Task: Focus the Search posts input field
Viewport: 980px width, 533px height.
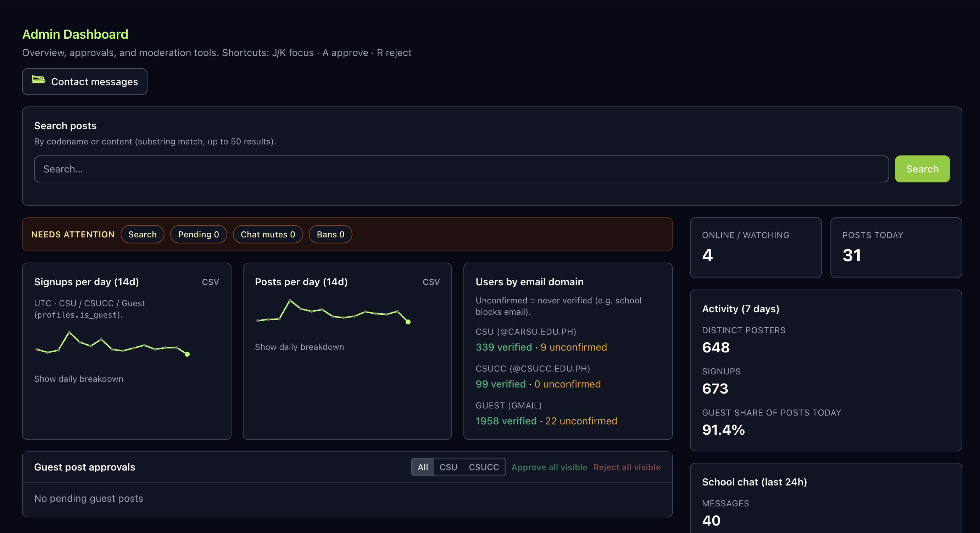Action: (461, 169)
